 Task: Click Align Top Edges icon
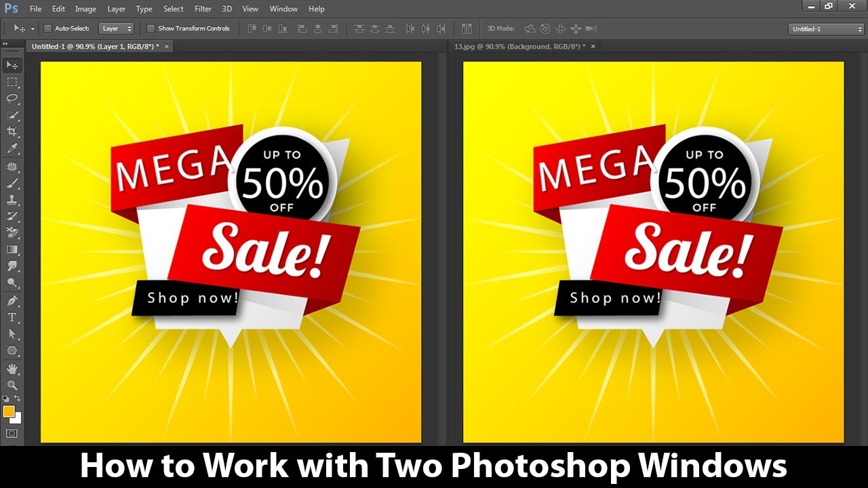253,28
